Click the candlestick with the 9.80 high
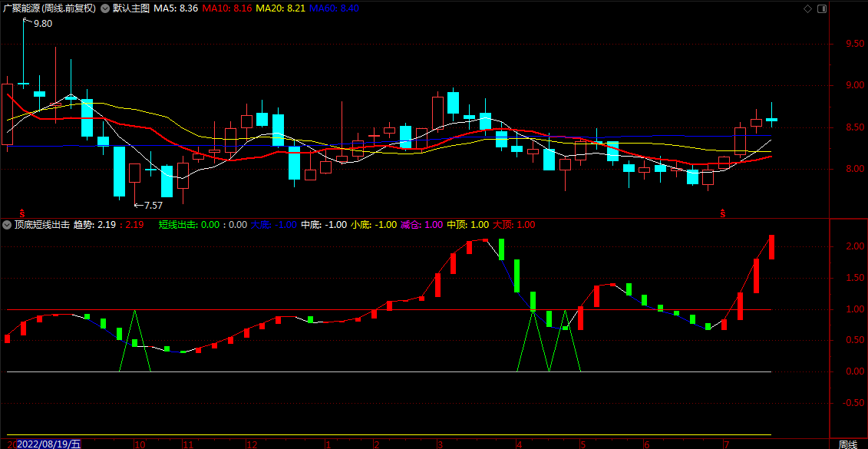The image size is (868, 449). [x=23, y=53]
